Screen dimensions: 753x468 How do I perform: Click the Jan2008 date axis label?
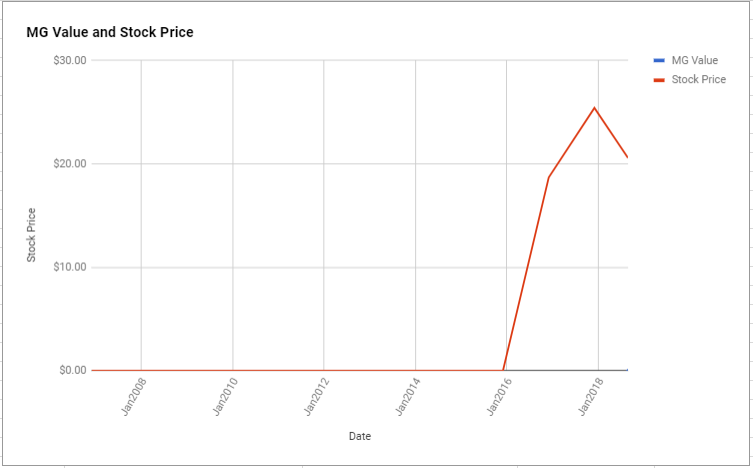click(134, 396)
